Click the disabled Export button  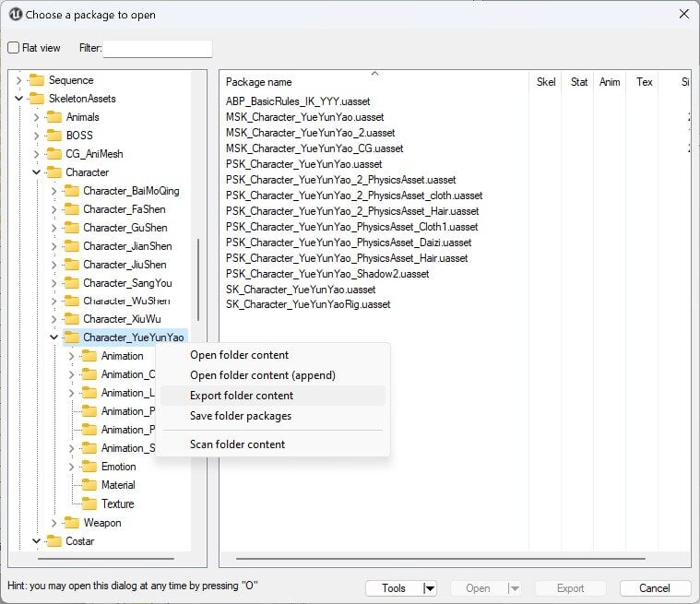[x=571, y=588]
